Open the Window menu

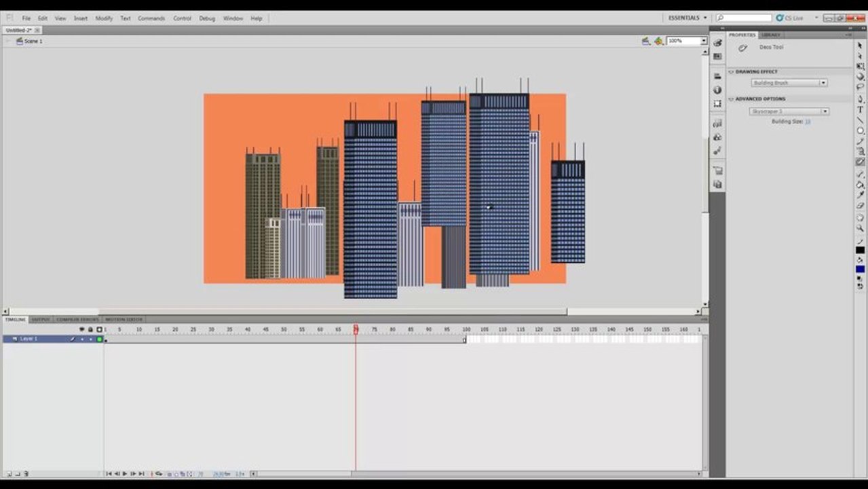coord(233,18)
